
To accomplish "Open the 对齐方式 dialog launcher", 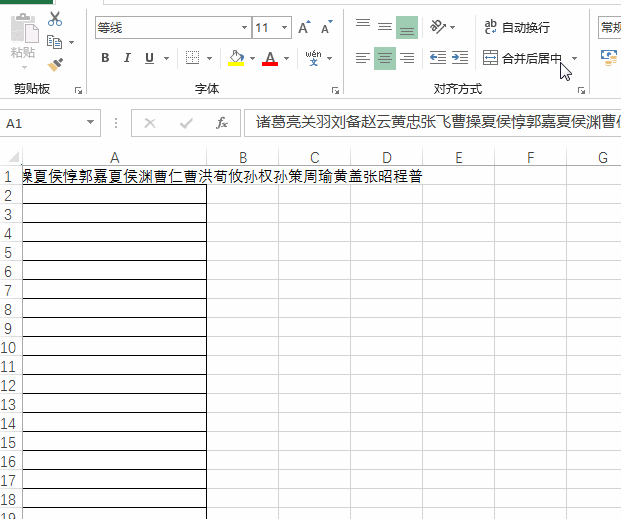I will 581,91.
